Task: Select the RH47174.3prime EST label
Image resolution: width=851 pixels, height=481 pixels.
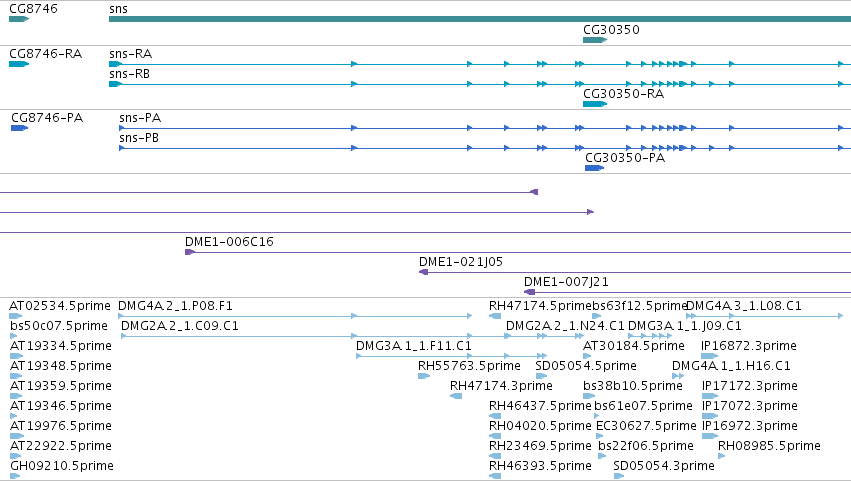Action: click(x=501, y=386)
